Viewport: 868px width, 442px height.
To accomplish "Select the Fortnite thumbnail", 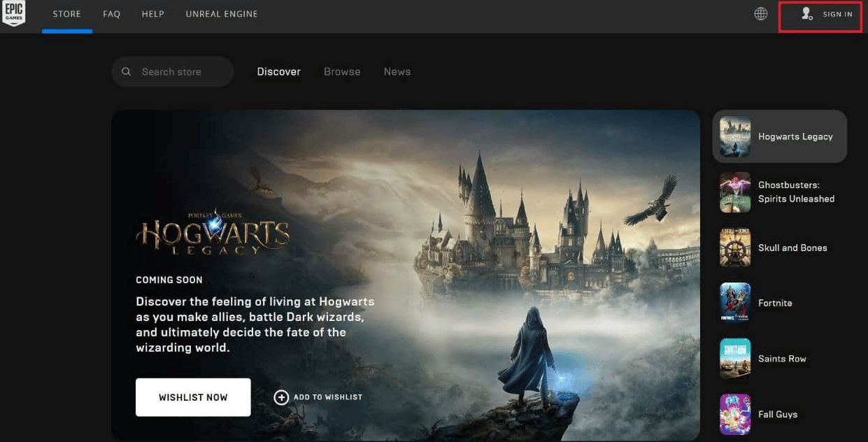I will (735, 303).
